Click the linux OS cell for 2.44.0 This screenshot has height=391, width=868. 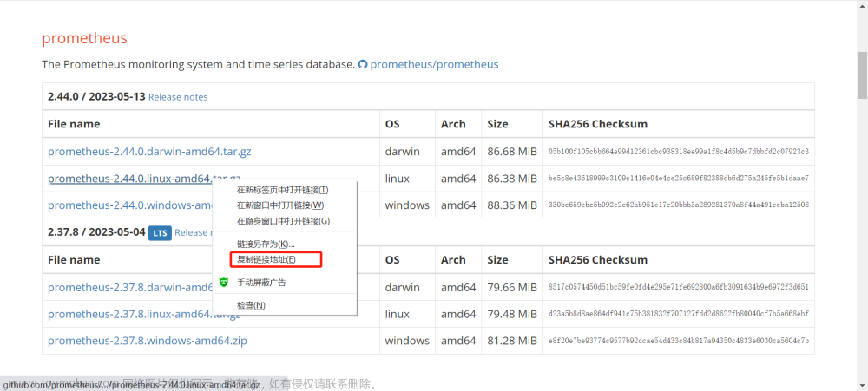tap(398, 179)
